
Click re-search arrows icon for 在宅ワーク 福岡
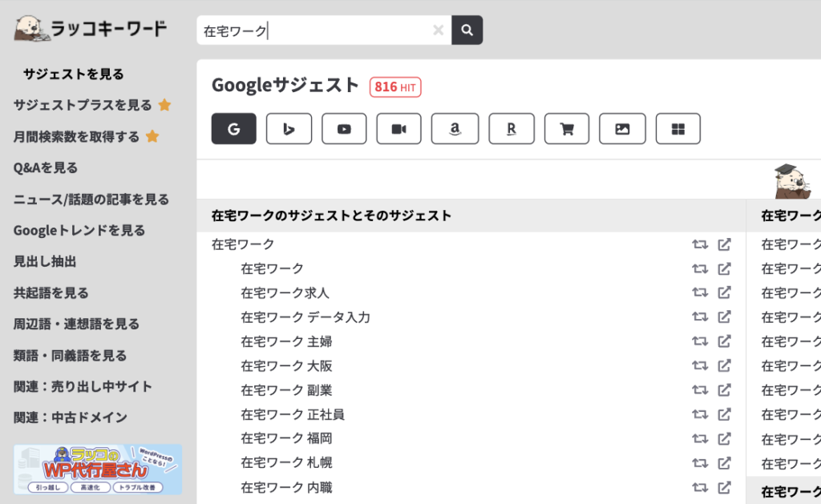[699, 438]
